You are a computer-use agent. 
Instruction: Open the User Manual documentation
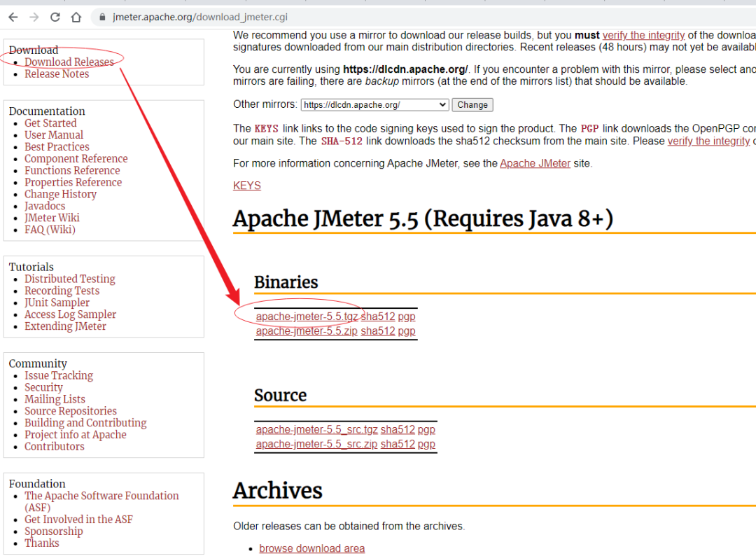click(x=54, y=134)
